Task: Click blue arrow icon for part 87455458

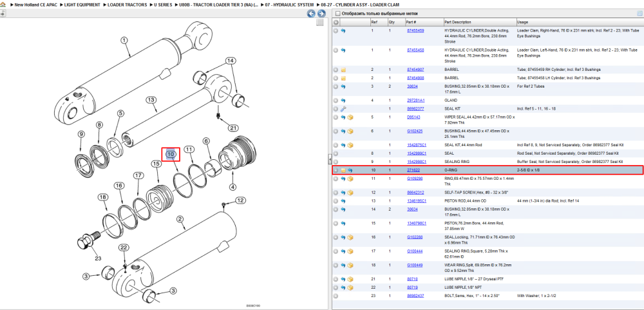Action: [343, 50]
